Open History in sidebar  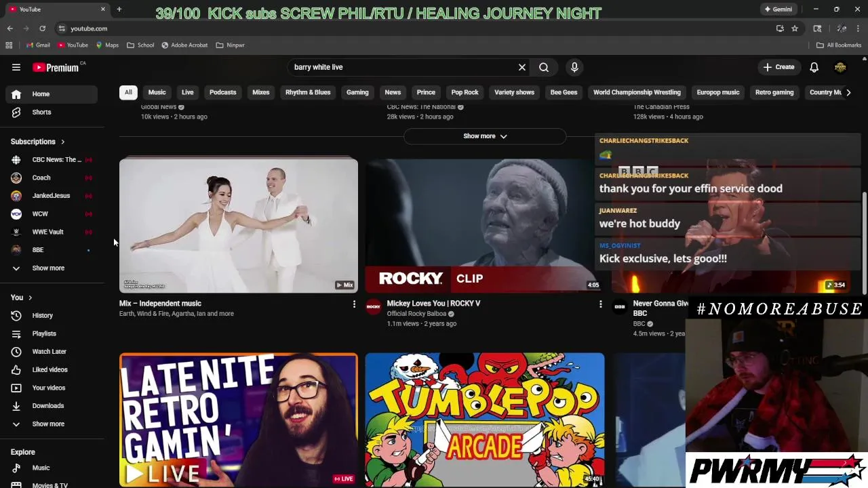[53, 316]
